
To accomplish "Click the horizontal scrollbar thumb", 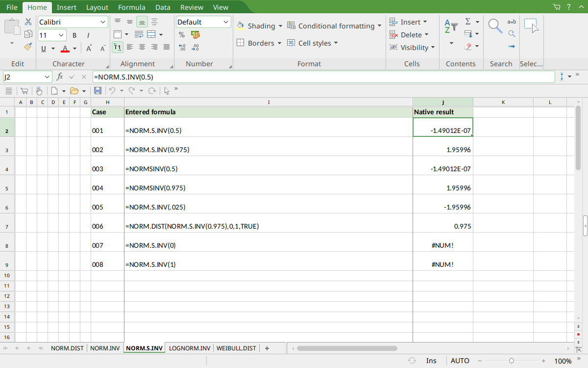I will (347, 348).
